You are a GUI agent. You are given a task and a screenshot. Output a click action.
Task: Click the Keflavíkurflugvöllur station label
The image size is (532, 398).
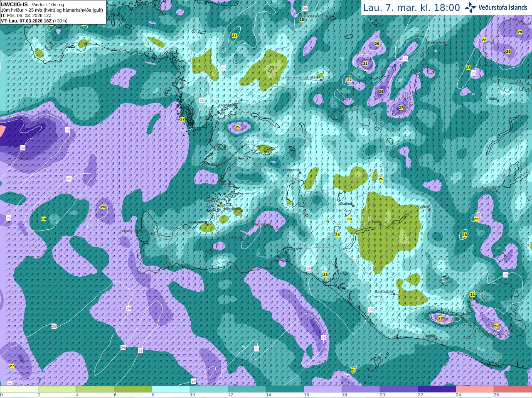click(x=135, y=231)
